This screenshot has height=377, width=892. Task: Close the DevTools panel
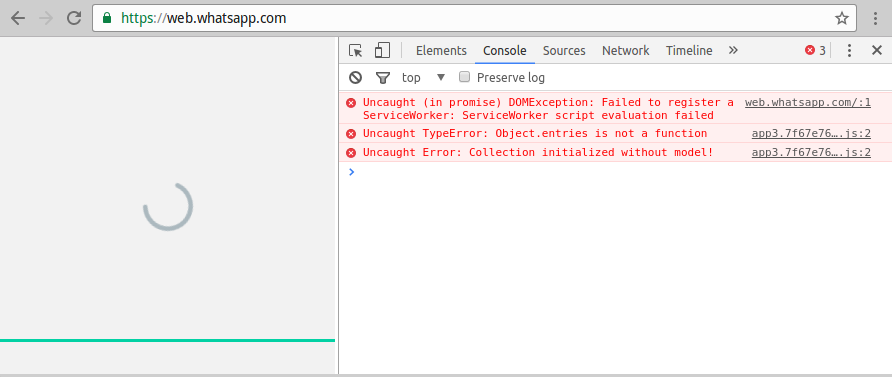tap(877, 51)
